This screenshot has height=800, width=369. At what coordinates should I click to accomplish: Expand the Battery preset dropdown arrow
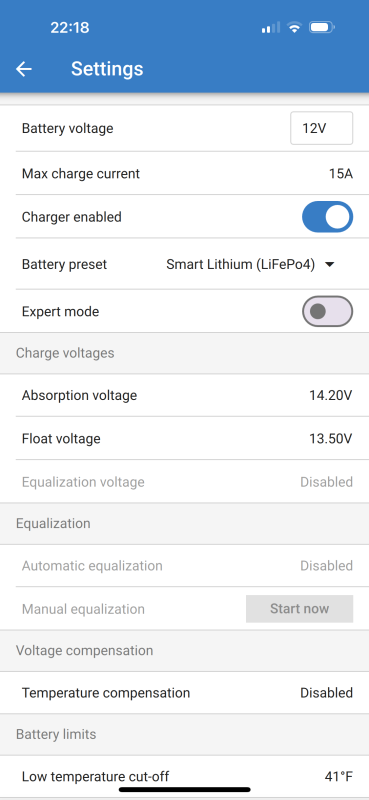[x=330, y=264]
